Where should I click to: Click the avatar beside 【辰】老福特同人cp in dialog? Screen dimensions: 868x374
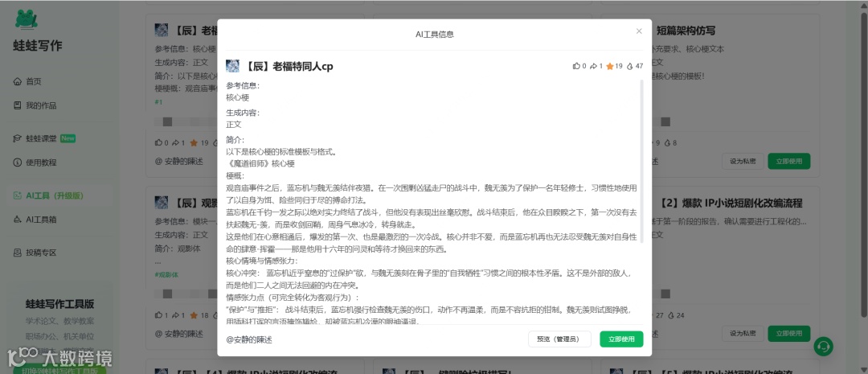pyautogui.click(x=232, y=67)
